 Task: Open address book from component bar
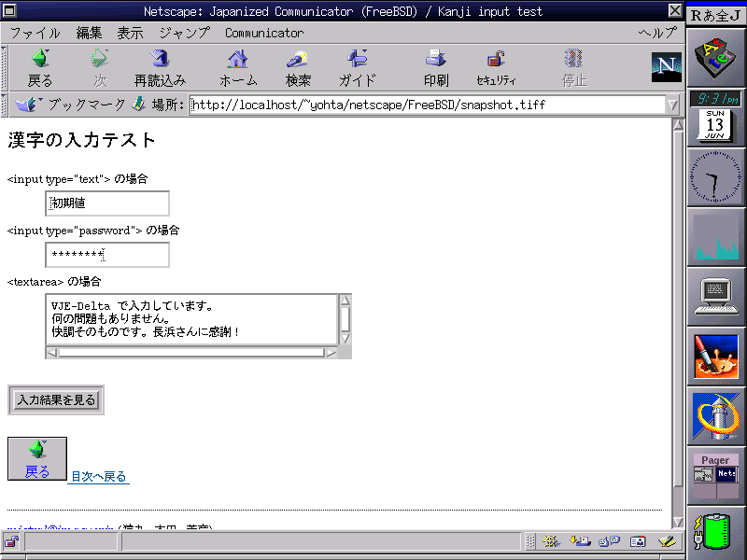(x=638, y=541)
